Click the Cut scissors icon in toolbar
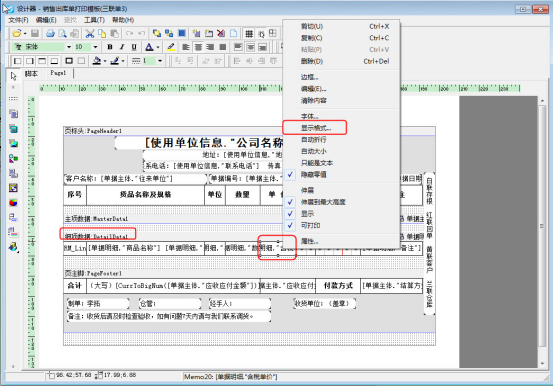 point(90,34)
